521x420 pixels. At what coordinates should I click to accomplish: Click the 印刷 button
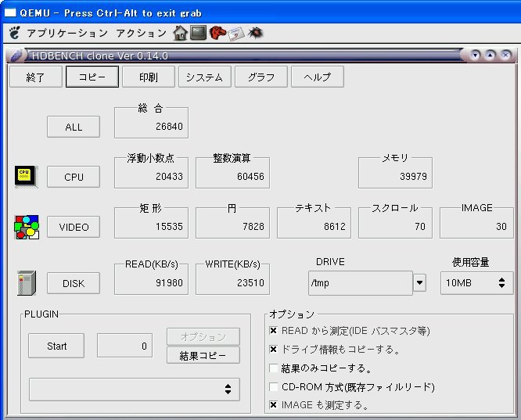tap(148, 77)
